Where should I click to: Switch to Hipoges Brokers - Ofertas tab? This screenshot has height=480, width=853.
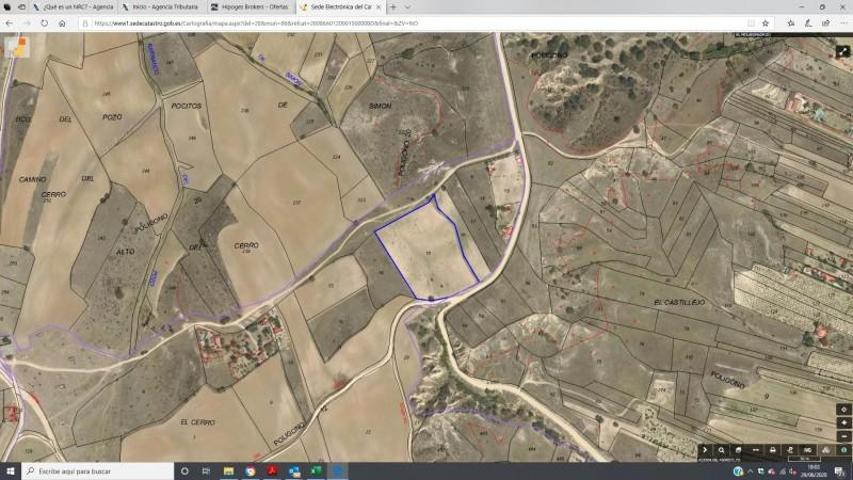pos(252,7)
